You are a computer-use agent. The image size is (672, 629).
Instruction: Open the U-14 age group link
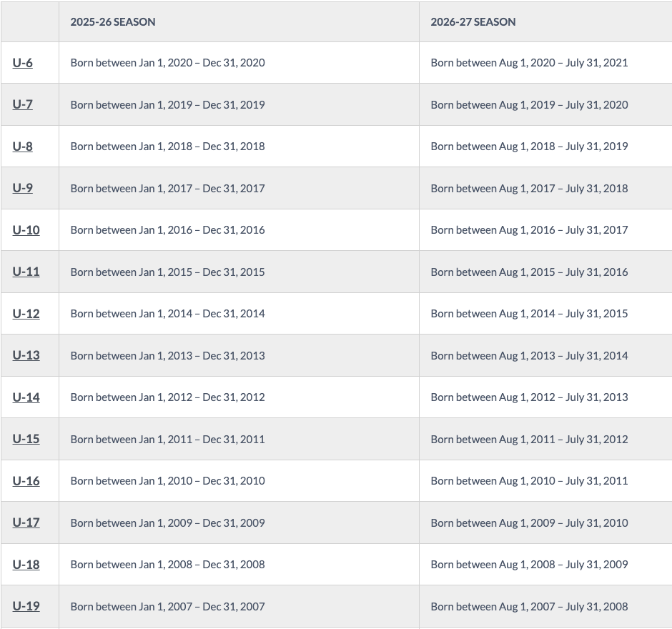[x=26, y=397]
